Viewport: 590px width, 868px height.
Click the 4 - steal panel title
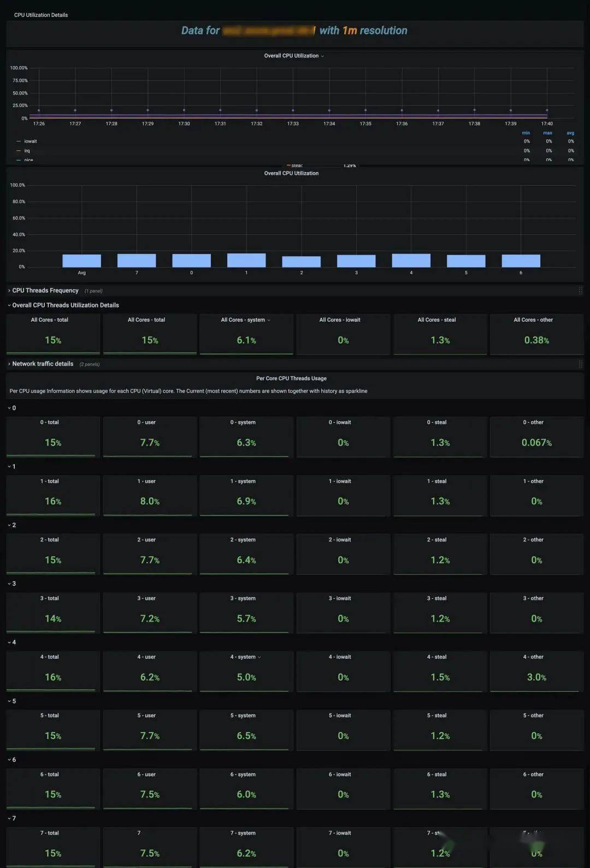point(436,657)
